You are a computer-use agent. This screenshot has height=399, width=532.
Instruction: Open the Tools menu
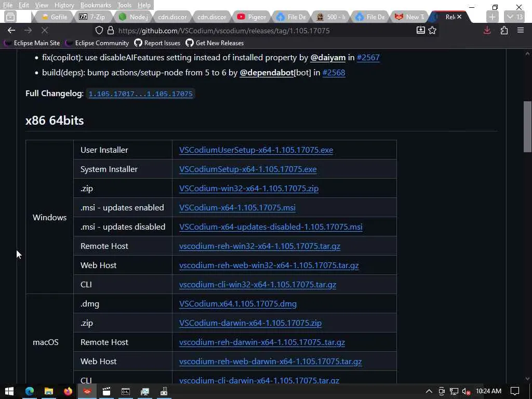124,5
